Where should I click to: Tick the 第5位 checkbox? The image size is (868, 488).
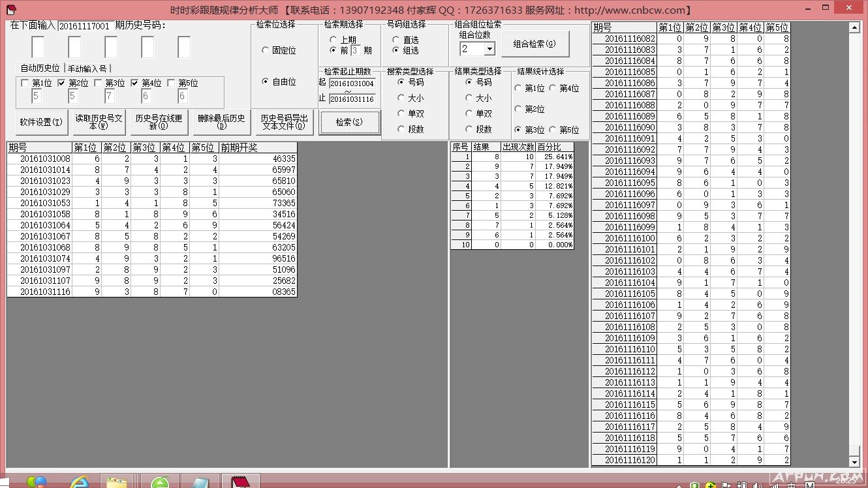[171, 83]
